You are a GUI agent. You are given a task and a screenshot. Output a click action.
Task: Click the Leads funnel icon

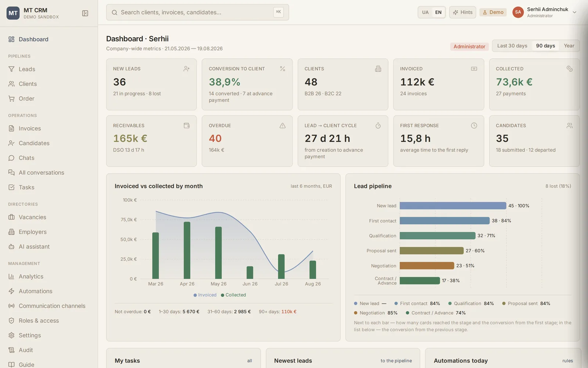[x=11, y=69]
